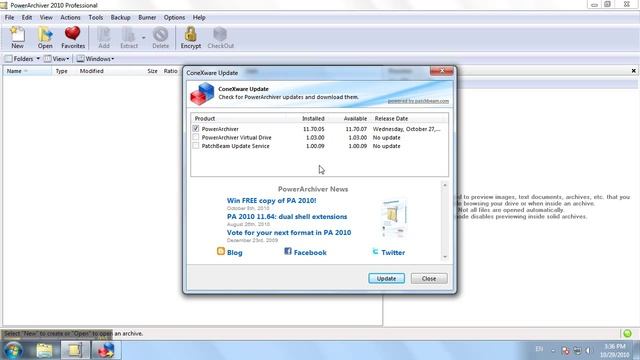Check the PatchBeam Update Service checkbox

tap(196, 146)
